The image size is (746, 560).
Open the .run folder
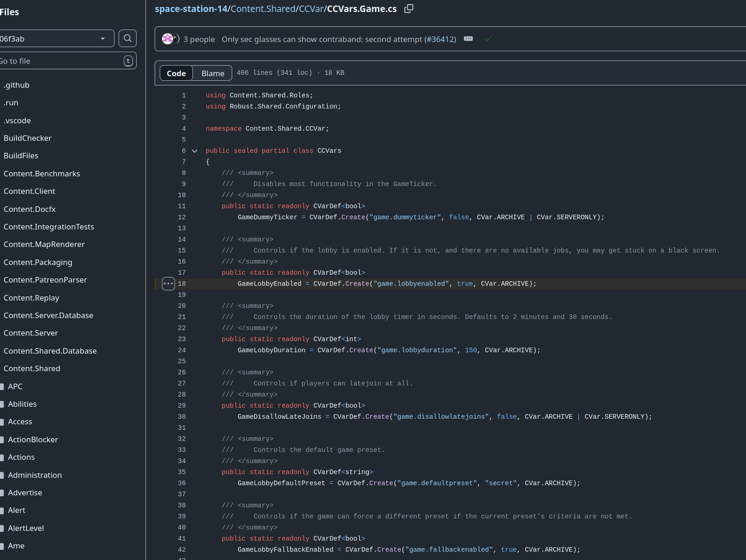[11, 102]
